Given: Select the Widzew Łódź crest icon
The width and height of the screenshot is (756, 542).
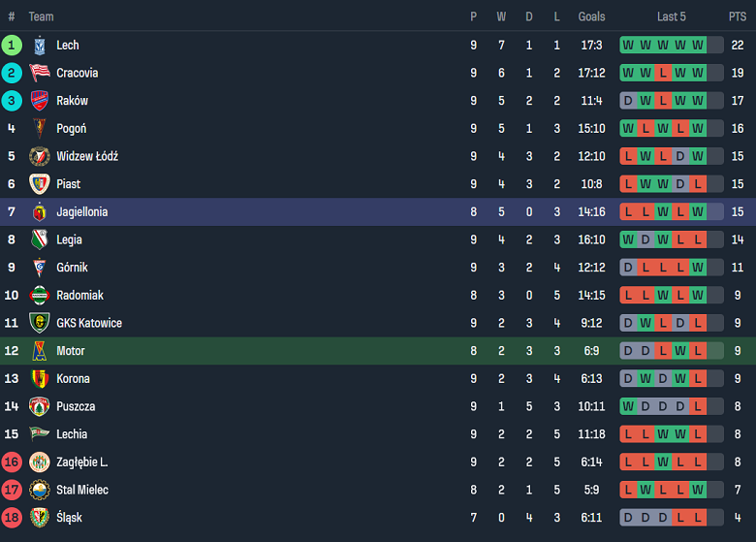Looking at the screenshot, I should [x=40, y=156].
